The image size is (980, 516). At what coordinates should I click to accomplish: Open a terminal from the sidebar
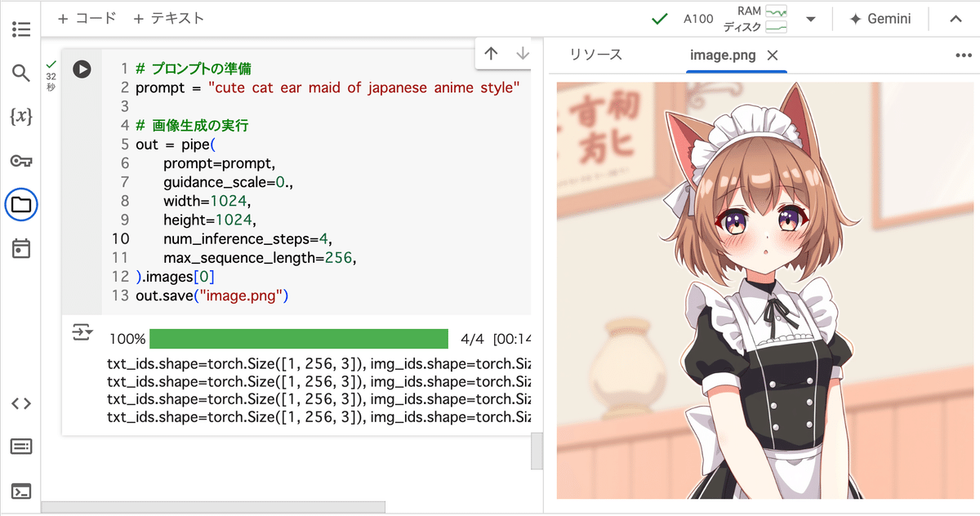click(21, 491)
